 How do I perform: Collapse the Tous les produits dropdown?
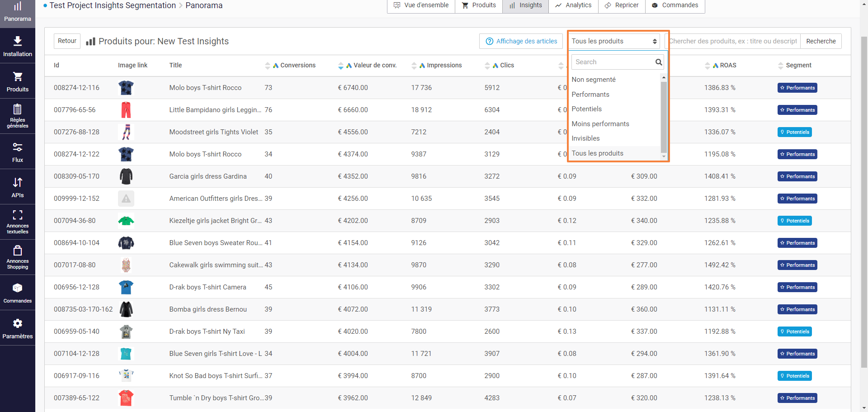[x=613, y=41]
